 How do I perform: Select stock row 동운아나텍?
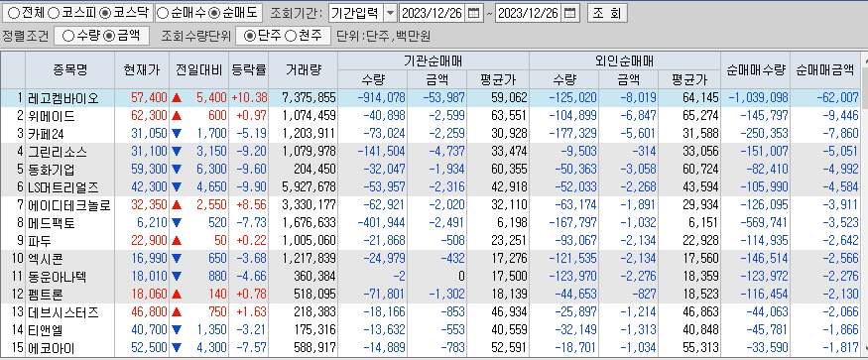coord(430,277)
